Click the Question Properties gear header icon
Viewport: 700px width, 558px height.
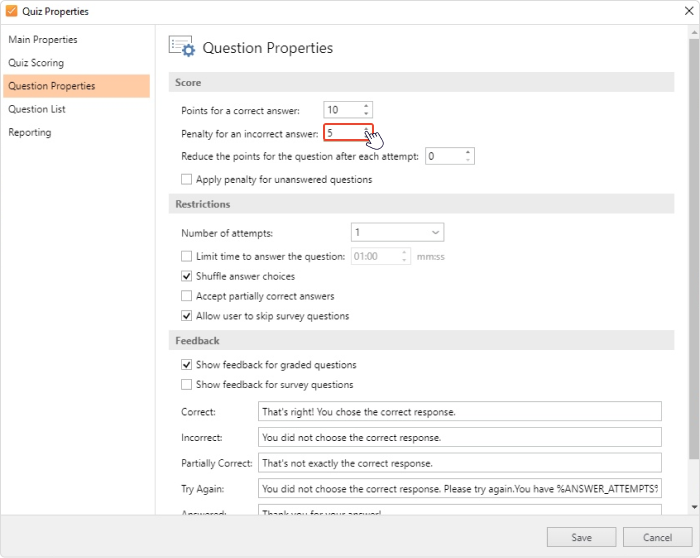click(182, 46)
